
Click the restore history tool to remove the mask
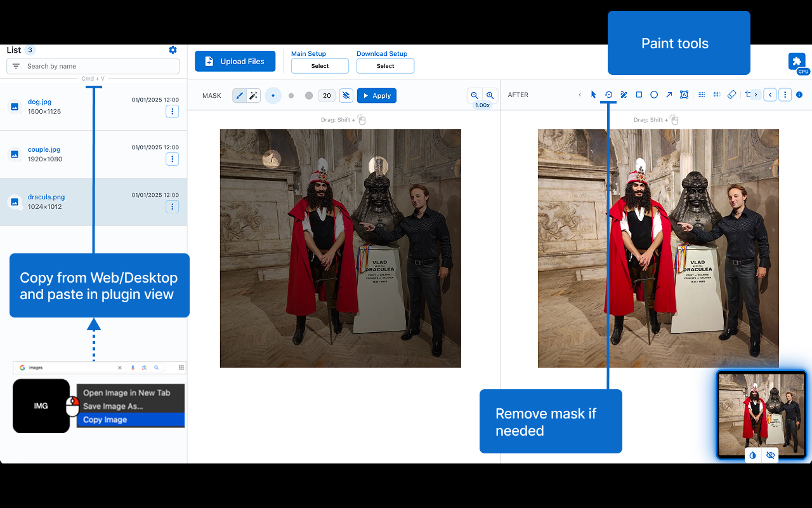[x=608, y=95]
